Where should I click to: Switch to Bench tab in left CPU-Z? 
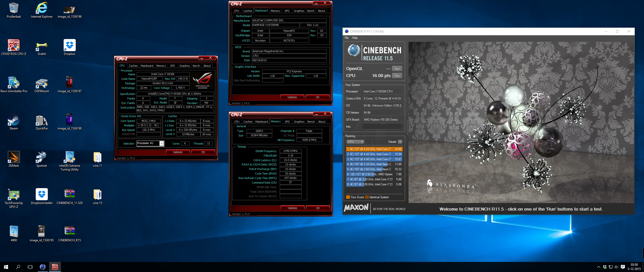(196, 66)
